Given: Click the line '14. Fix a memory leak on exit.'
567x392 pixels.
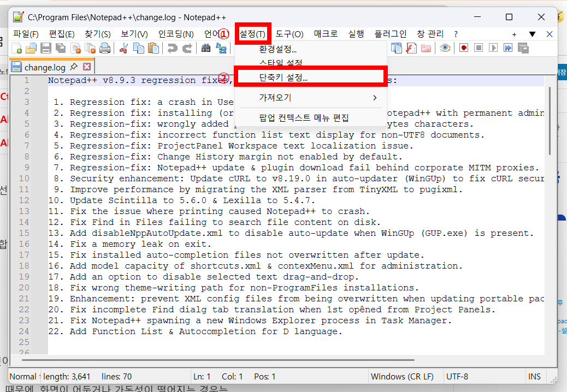Looking at the screenshot, I should pos(129,244).
